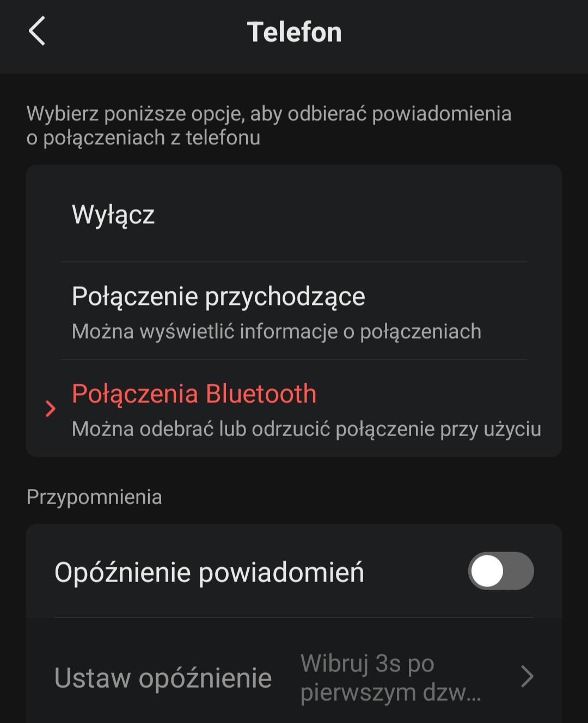This screenshot has width=588, height=723.
Task: Open delay settings via the right chevron
Action: 526,677
